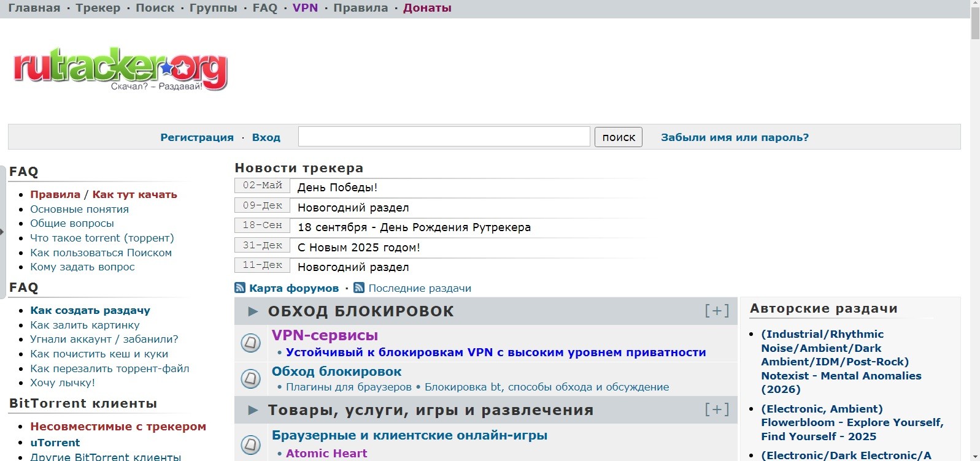The image size is (980, 461).
Task: Open Как пользоваться Поиском link
Action: [101, 253]
